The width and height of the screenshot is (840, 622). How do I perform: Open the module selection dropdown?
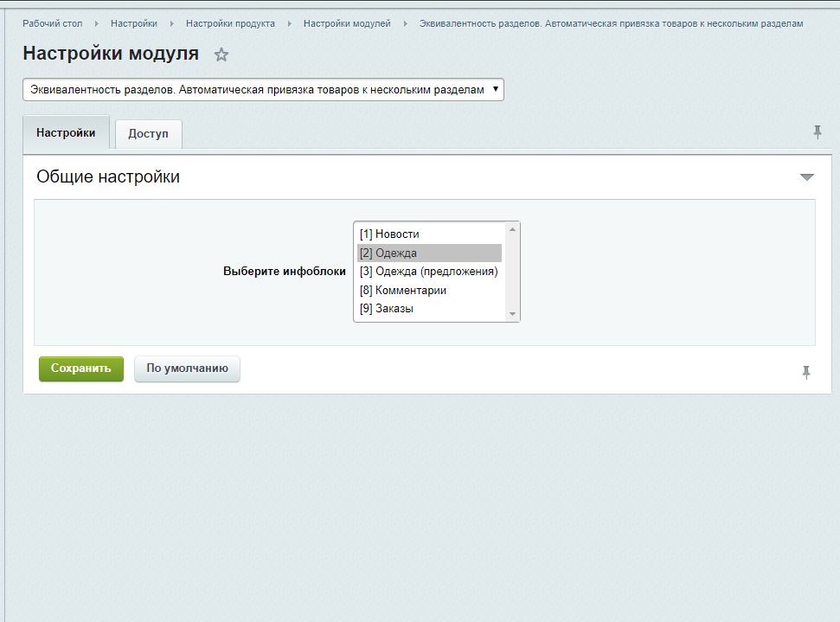[x=263, y=90]
